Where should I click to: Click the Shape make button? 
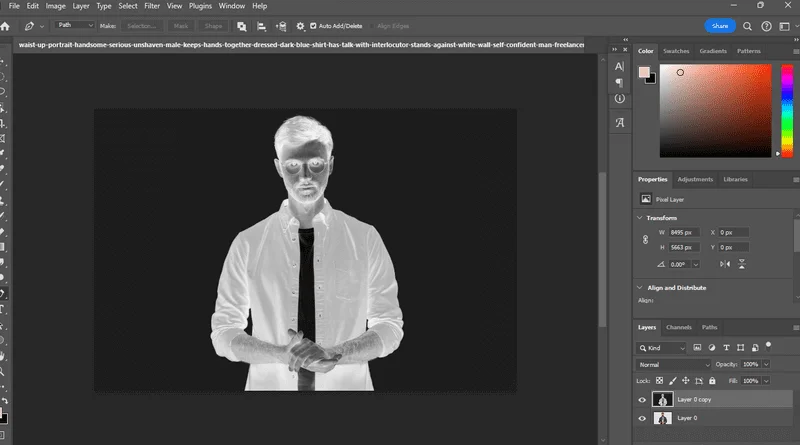213,26
